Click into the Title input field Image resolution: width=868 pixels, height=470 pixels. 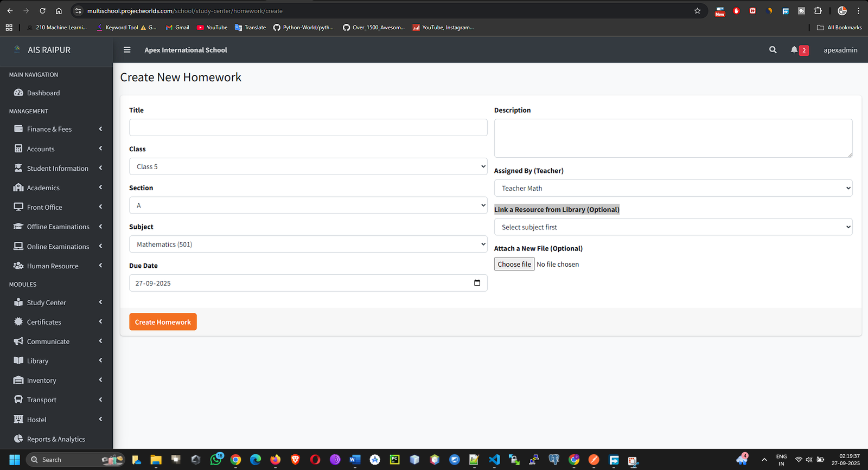coord(308,127)
